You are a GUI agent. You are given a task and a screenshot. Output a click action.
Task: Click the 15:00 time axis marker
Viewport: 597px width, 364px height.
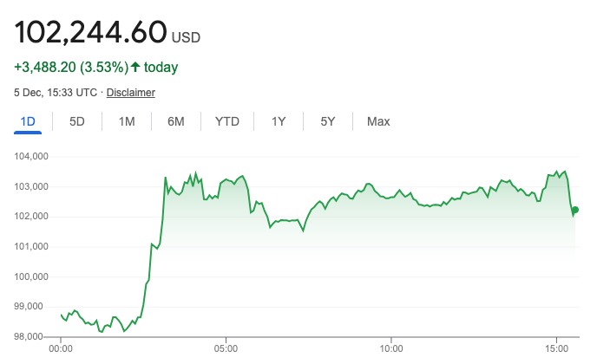click(x=555, y=348)
